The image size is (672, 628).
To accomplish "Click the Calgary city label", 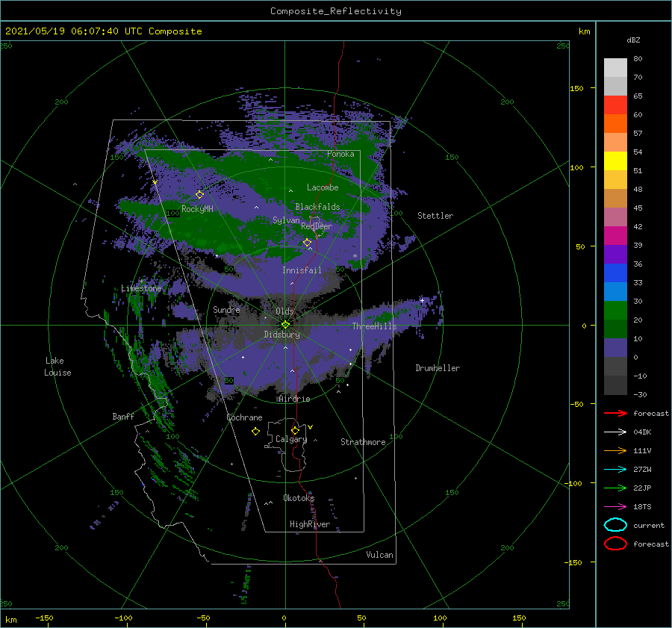I will pyautogui.click(x=291, y=439).
